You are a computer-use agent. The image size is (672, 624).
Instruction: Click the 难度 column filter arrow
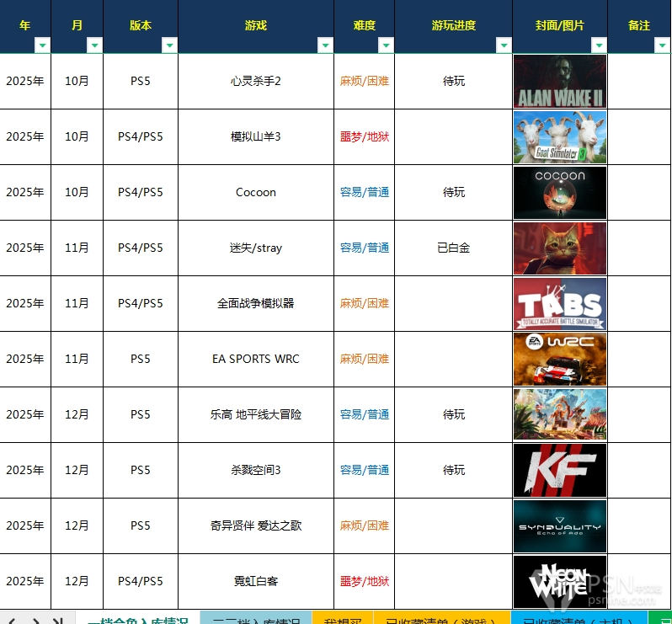tap(386, 45)
